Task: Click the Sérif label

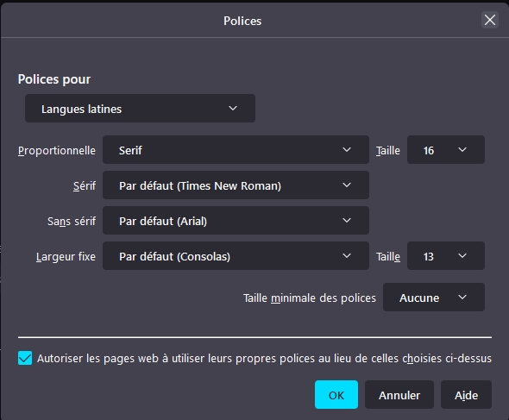Action: [85, 185]
